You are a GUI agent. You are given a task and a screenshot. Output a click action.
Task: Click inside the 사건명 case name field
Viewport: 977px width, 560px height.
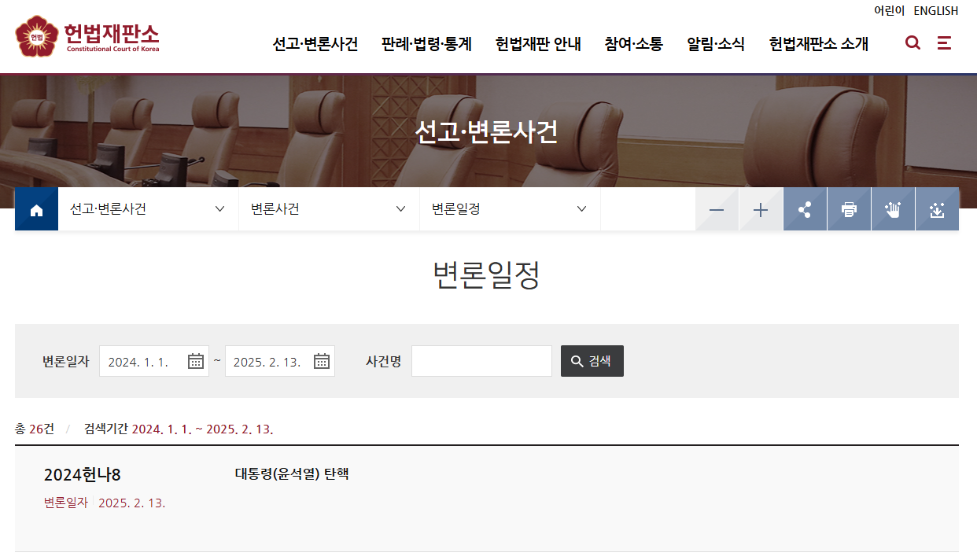[x=481, y=360]
